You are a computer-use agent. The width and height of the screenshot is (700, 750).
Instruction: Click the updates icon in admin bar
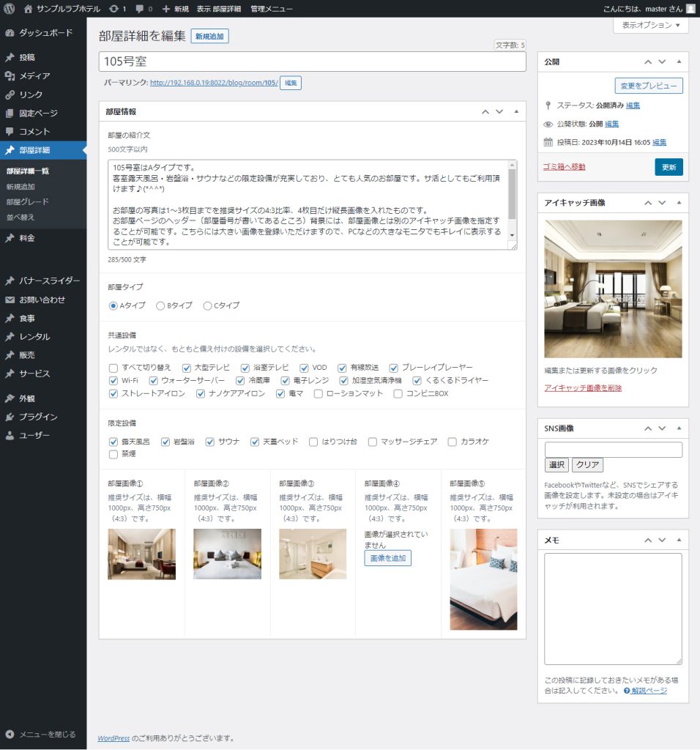tap(113, 9)
